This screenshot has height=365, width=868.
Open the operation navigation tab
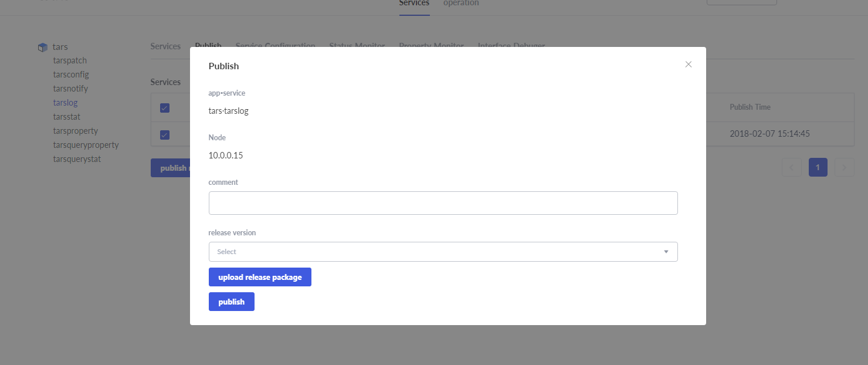pos(461,4)
